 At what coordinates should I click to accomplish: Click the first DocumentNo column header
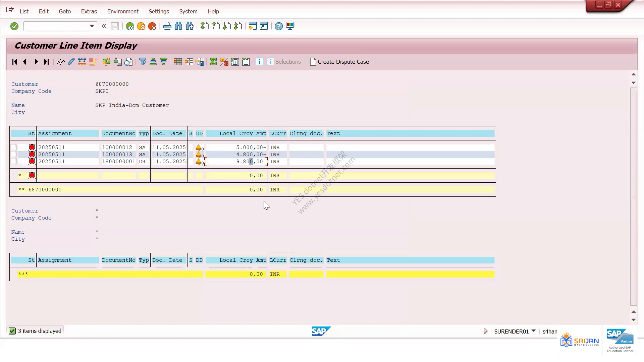(118, 133)
